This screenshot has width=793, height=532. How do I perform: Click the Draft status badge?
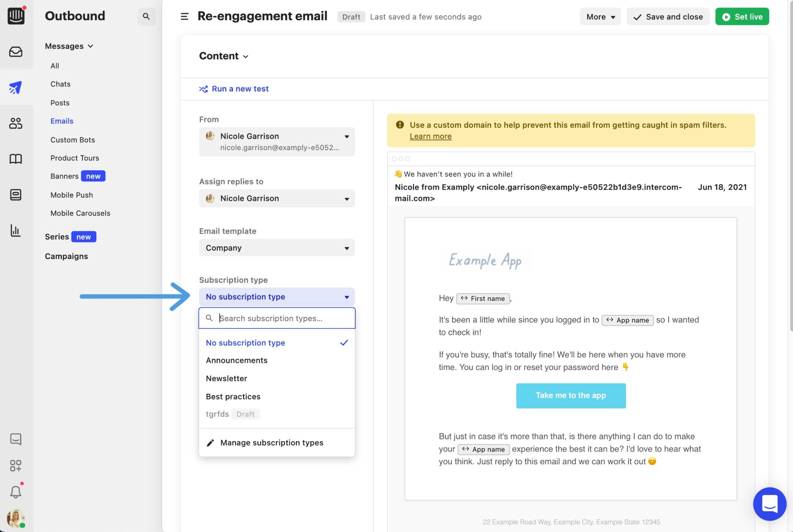(x=351, y=17)
